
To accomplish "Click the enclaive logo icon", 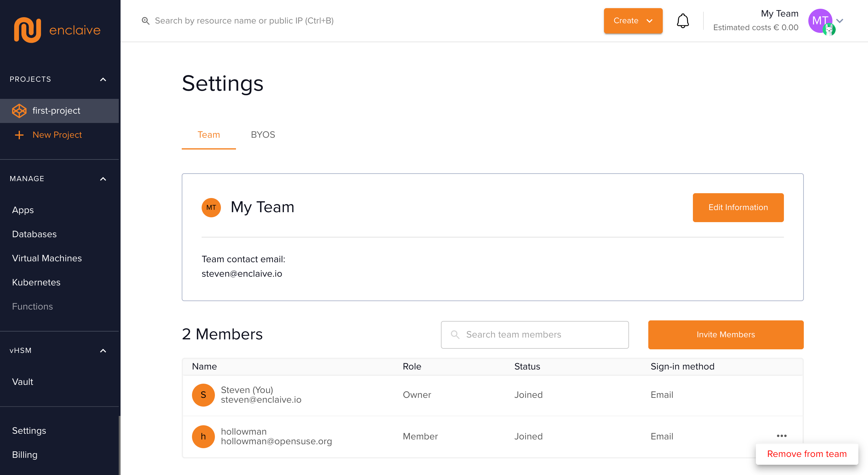I will tap(27, 30).
